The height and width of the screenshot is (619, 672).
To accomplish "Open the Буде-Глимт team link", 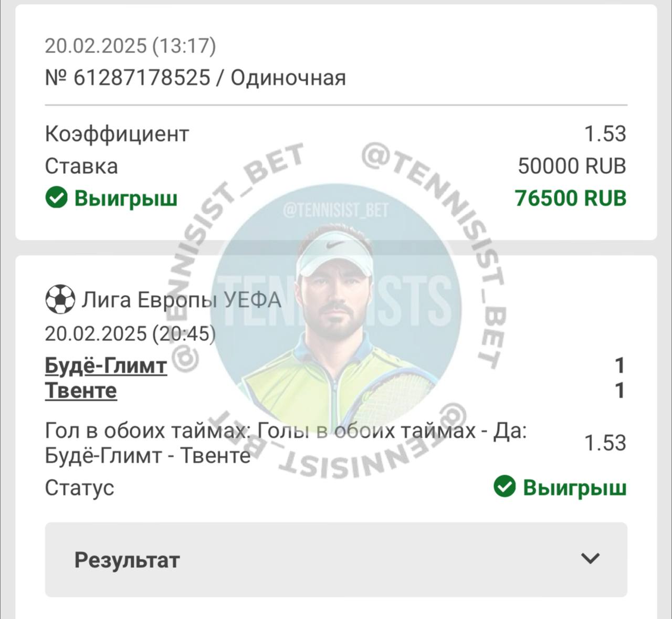I will 106,365.
